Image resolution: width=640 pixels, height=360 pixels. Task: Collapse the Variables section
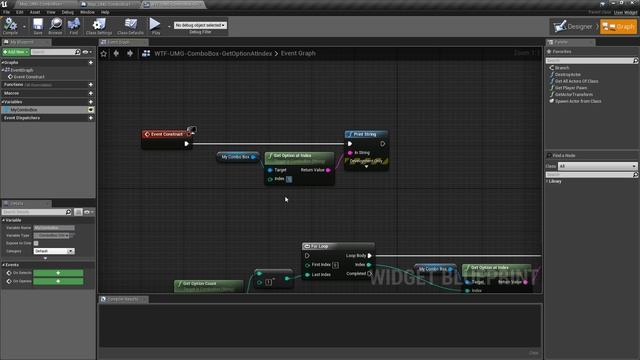(x=3, y=102)
